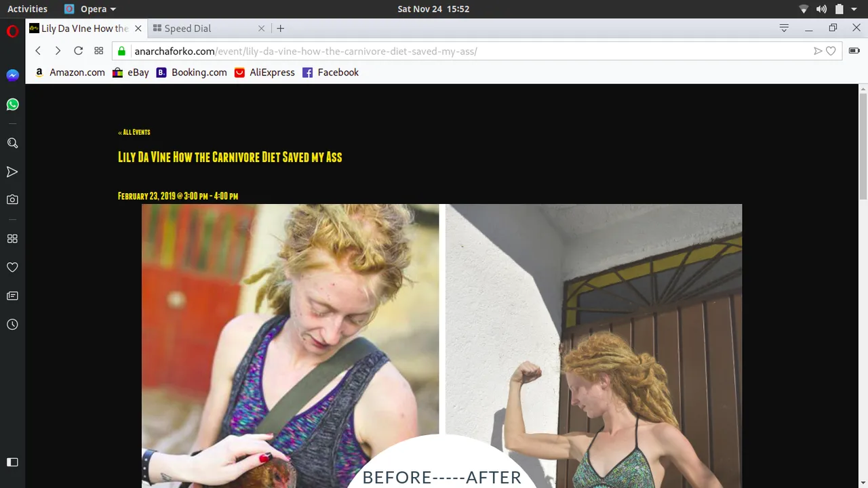Go forward to the next page
This screenshot has width=868, height=488.
(x=58, y=51)
